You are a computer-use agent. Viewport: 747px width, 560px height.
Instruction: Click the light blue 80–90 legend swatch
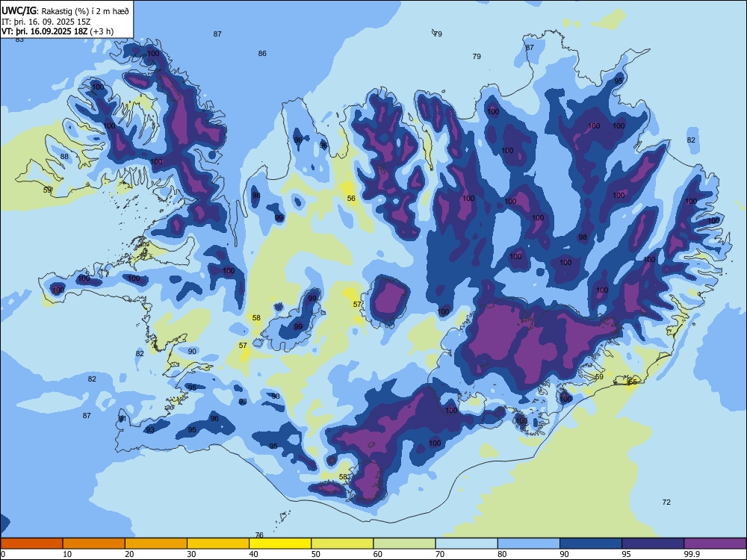pos(529,544)
